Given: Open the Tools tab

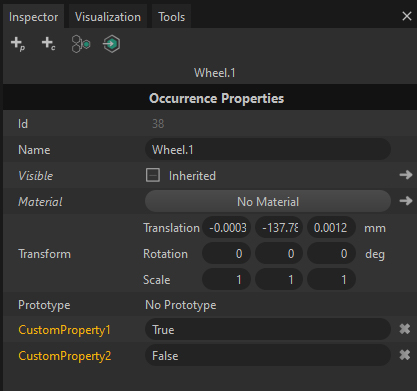Looking at the screenshot, I should 171,17.
